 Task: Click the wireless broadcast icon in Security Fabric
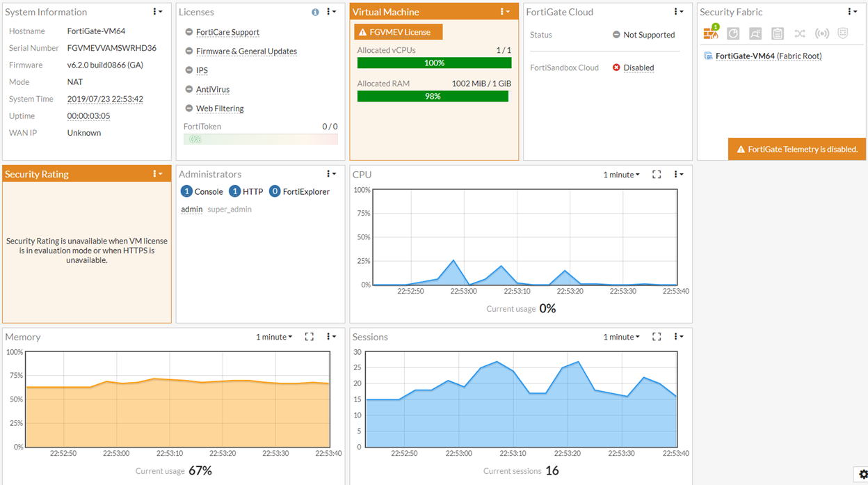822,33
